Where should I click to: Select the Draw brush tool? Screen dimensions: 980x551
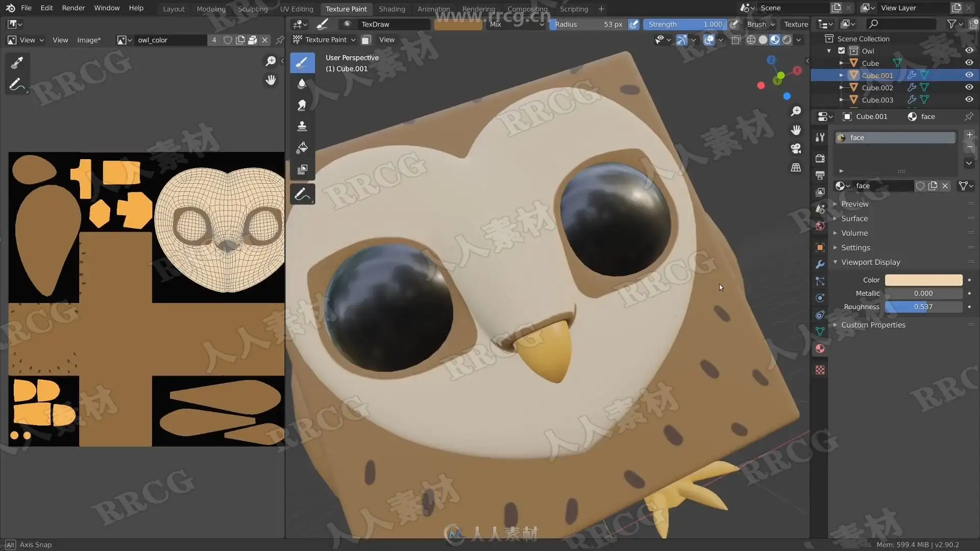[x=302, y=63]
